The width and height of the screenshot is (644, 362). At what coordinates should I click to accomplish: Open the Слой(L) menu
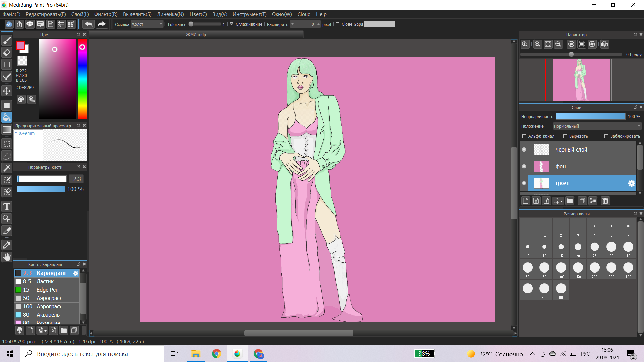point(80,14)
